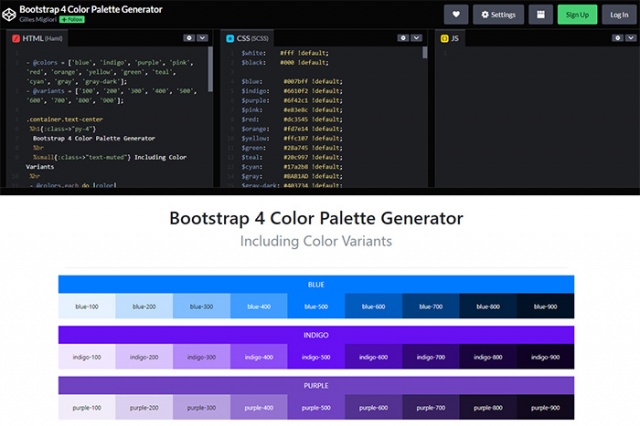Select the purple-800 swatch
This screenshot has height=426, width=640.
pos(488,407)
